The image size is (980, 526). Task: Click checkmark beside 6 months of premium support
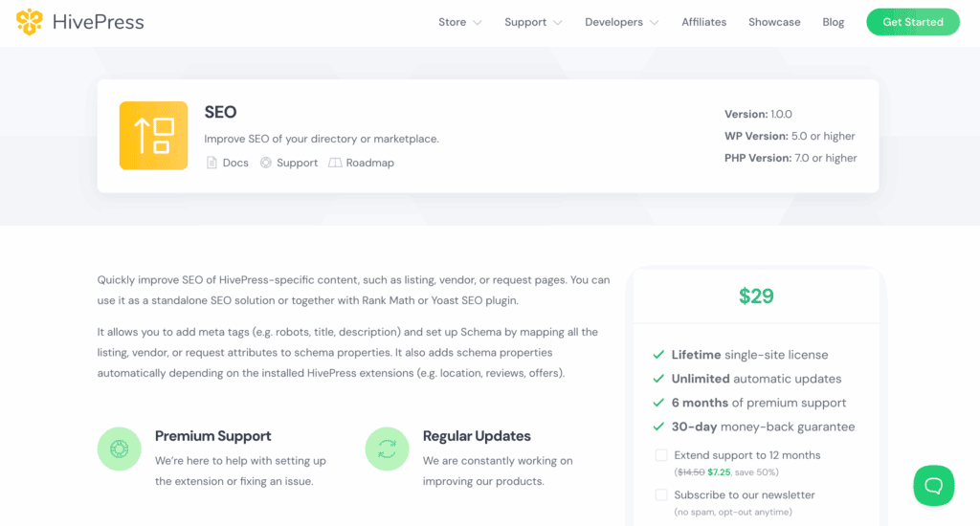tap(658, 403)
